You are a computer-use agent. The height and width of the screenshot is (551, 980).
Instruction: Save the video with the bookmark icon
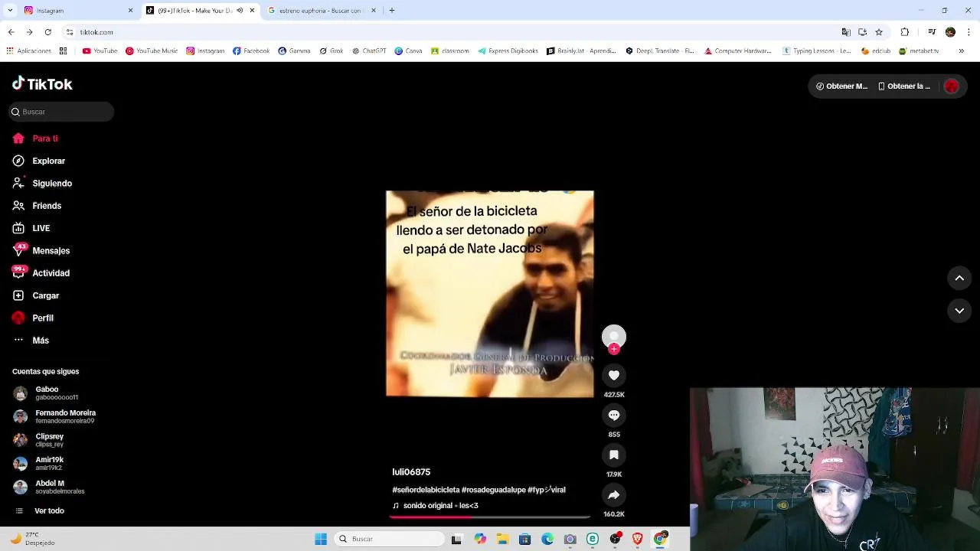click(614, 455)
